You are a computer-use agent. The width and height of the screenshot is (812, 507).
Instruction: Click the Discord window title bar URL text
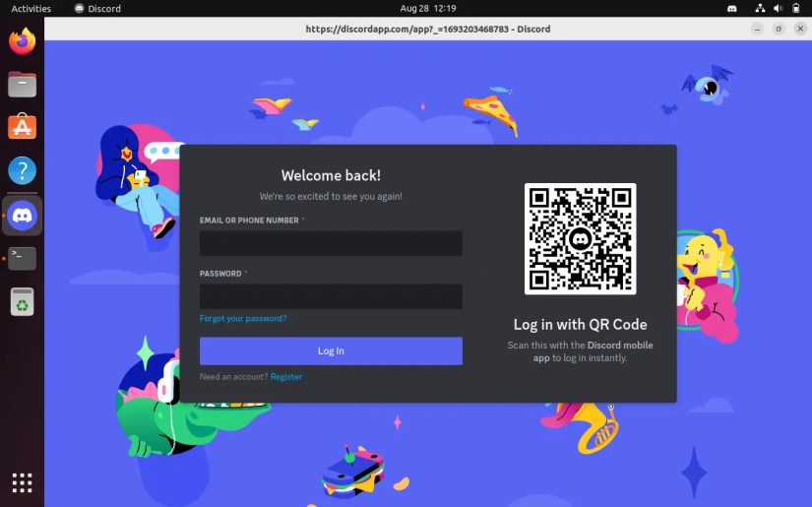tap(428, 29)
